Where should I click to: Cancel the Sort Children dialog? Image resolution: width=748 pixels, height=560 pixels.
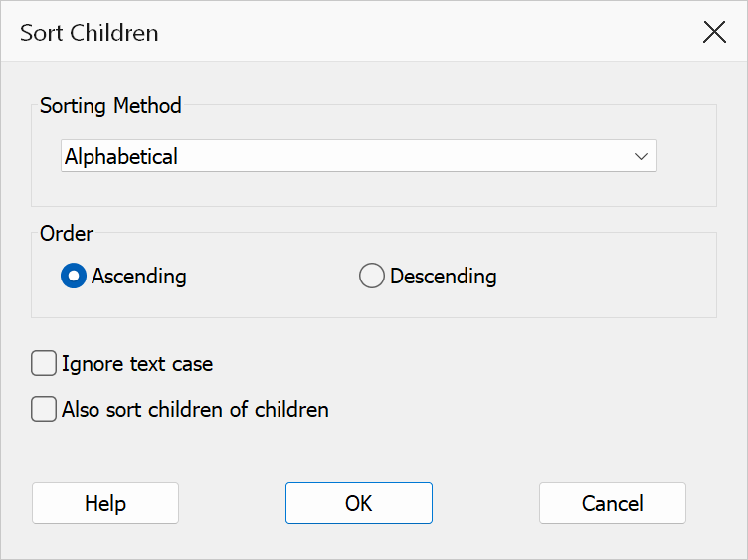(613, 503)
